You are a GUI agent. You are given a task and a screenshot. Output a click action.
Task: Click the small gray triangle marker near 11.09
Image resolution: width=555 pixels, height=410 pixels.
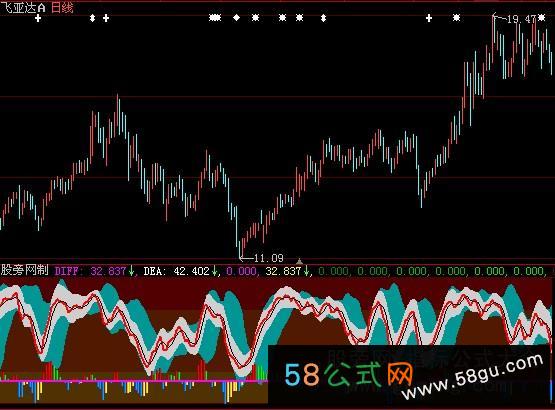[x=299, y=261]
